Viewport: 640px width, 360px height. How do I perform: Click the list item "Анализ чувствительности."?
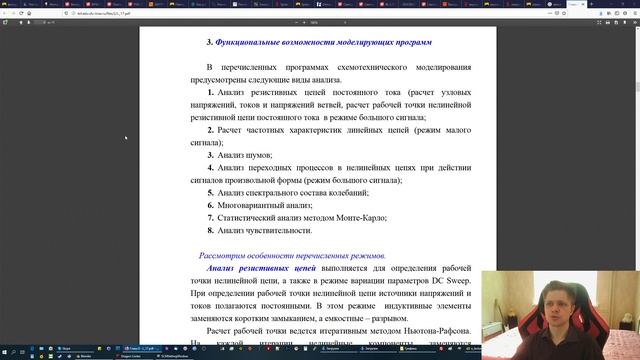tap(264, 231)
